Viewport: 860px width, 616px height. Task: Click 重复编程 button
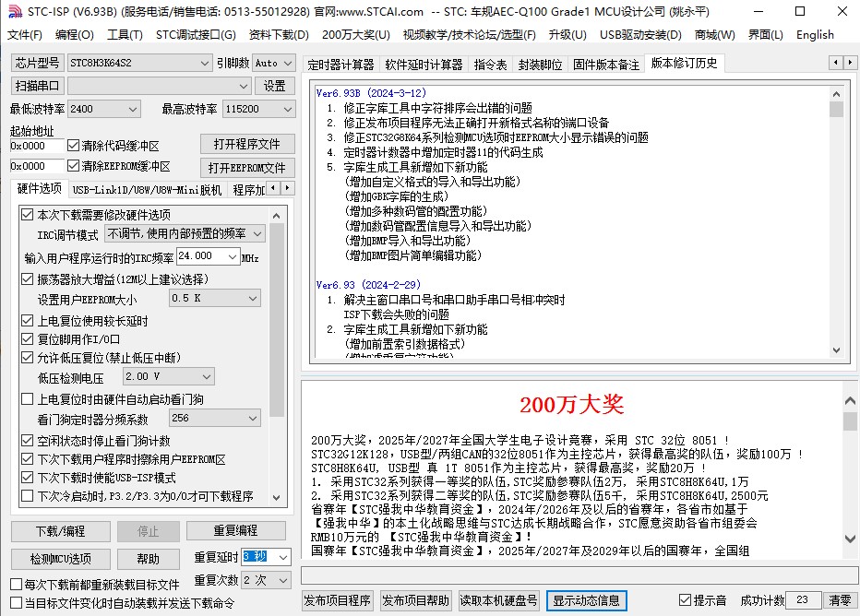pos(236,530)
